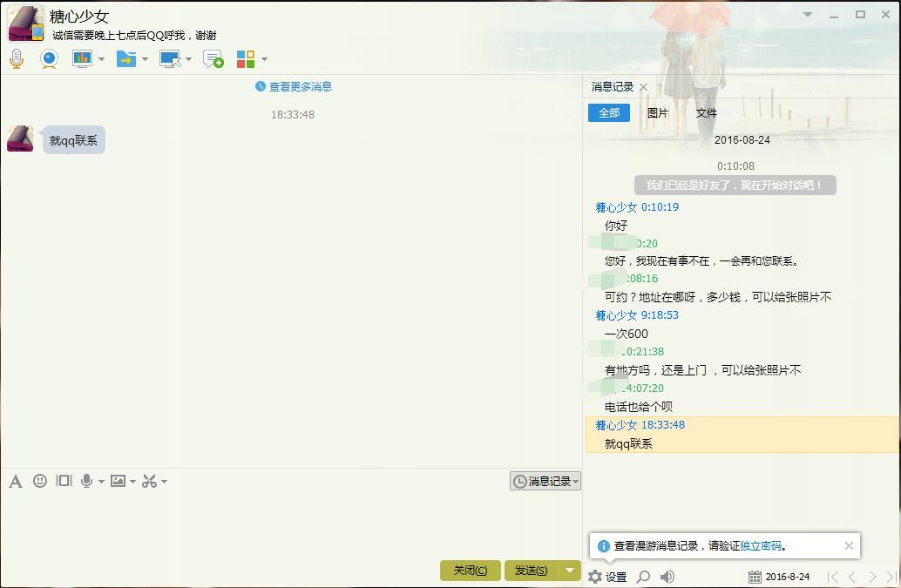Image resolution: width=901 pixels, height=588 pixels.
Task: Expand the presentation icon dropdown arrow
Action: click(x=102, y=59)
